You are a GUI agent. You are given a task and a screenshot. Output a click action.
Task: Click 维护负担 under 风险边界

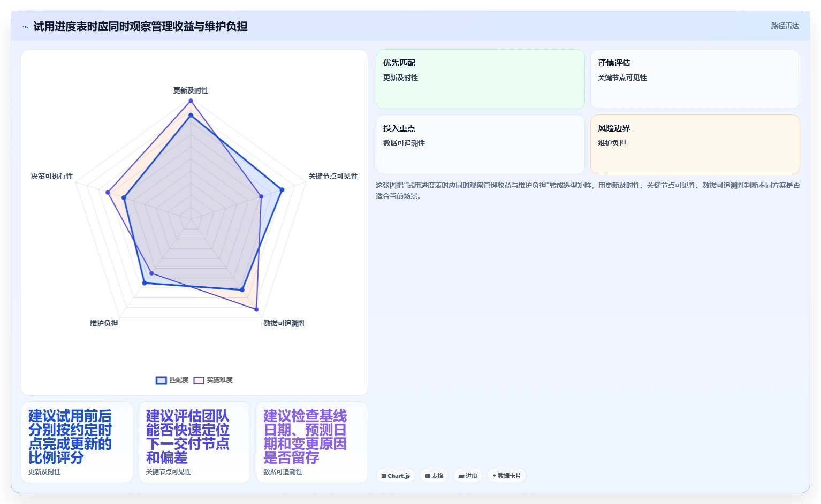coord(612,143)
